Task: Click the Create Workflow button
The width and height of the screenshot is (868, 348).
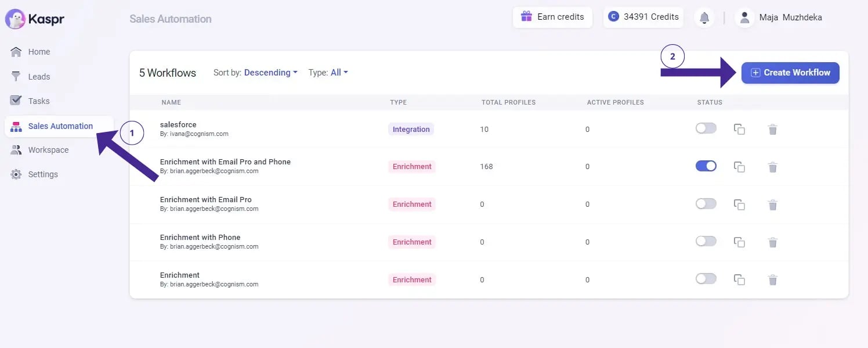Action: (790, 73)
